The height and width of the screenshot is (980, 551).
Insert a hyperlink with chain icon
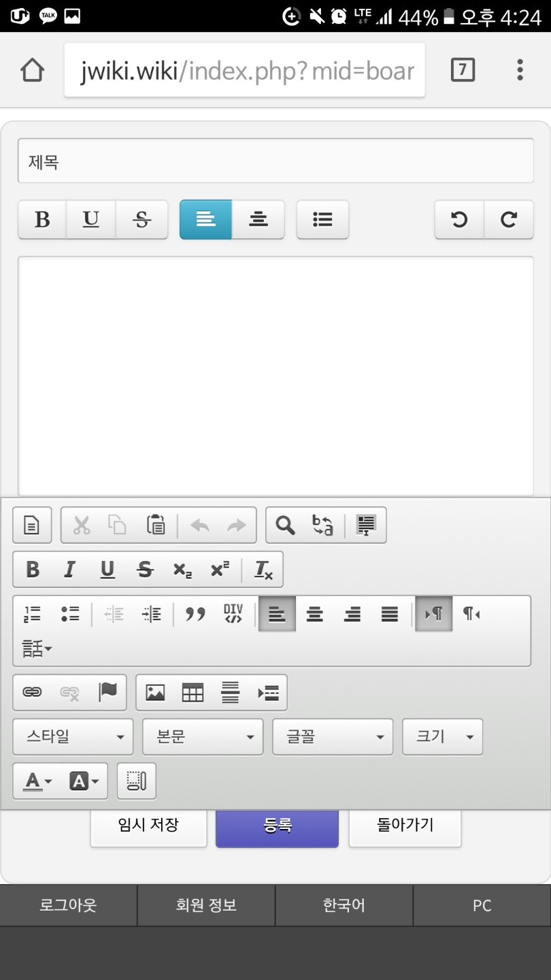pyautogui.click(x=32, y=693)
